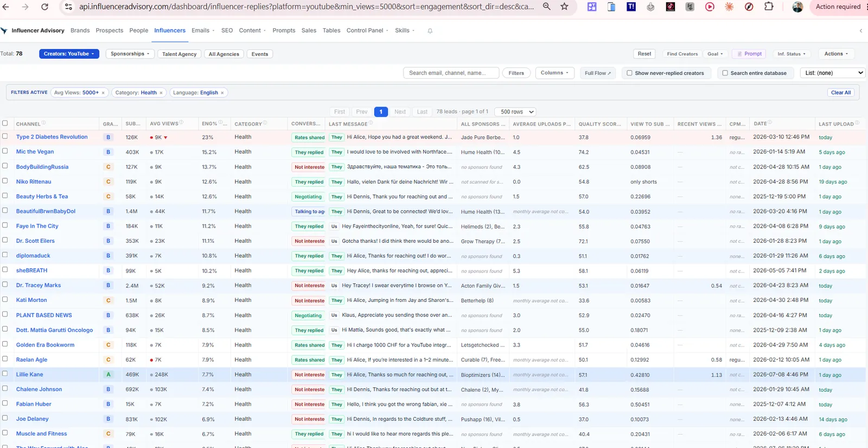The height and width of the screenshot is (448, 868).
Task: Click info icon next to DATE header
Action: [770, 123]
